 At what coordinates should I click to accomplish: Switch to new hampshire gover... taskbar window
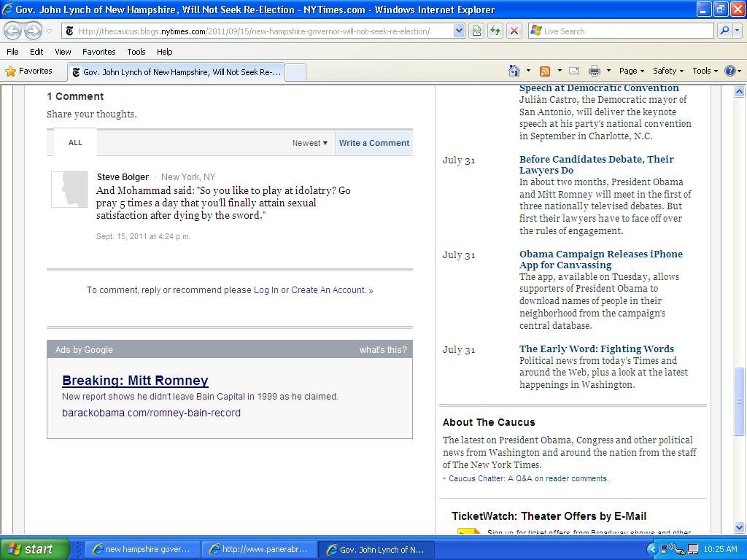(x=142, y=550)
